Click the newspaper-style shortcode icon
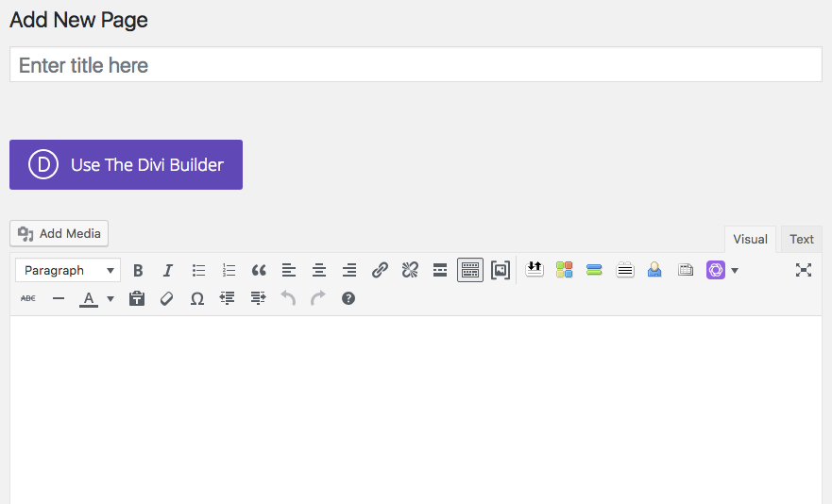Screen dimensions: 832x504 point(686,270)
